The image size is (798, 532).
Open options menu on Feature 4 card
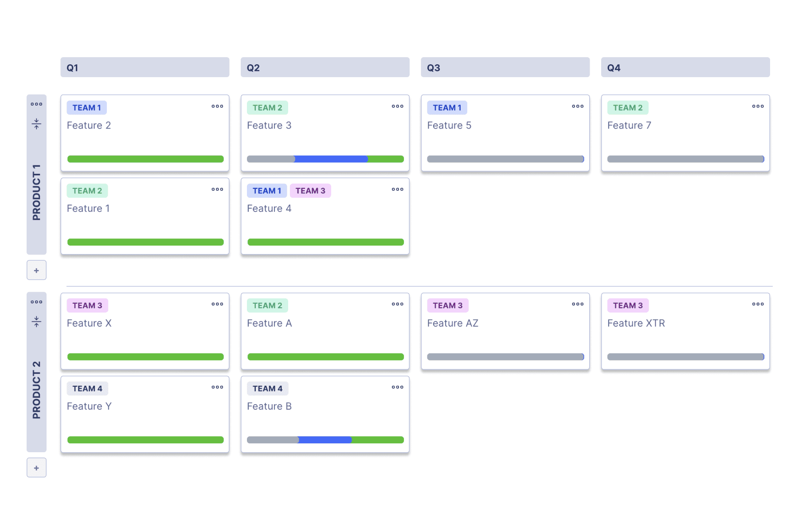397,189
